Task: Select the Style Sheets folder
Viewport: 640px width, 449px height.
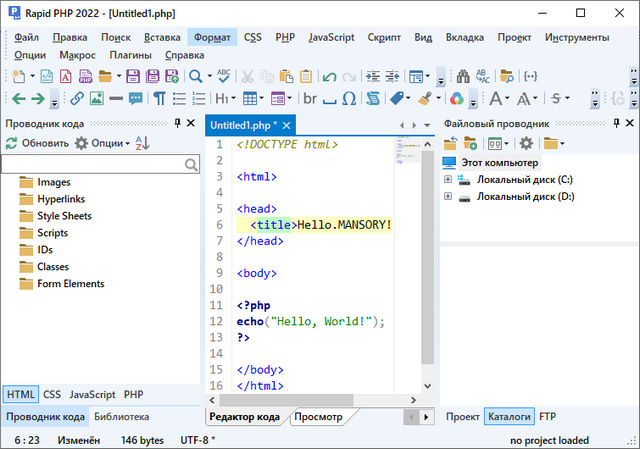Action: pos(64,216)
